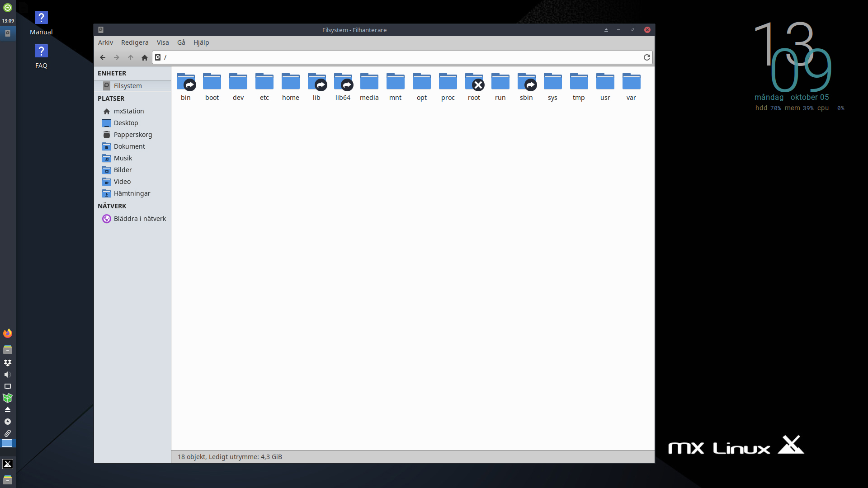The image size is (868, 488).
Task: Select mxStation home in sidebar
Action: pos(128,111)
